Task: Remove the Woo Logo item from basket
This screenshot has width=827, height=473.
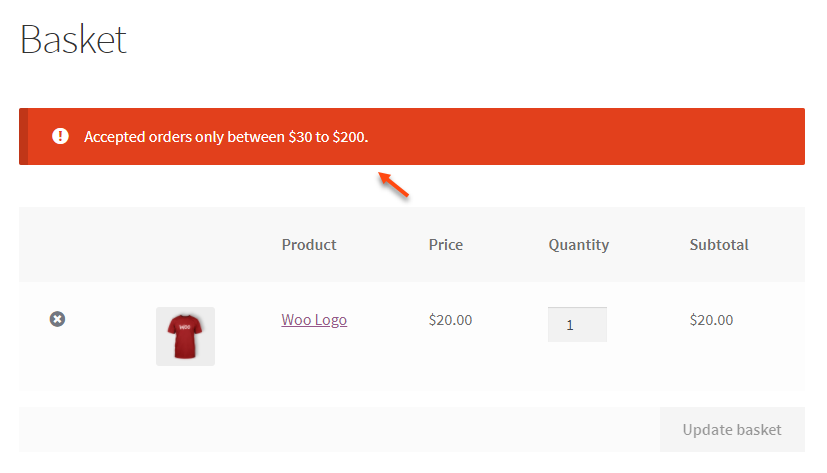Action: click(57, 319)
